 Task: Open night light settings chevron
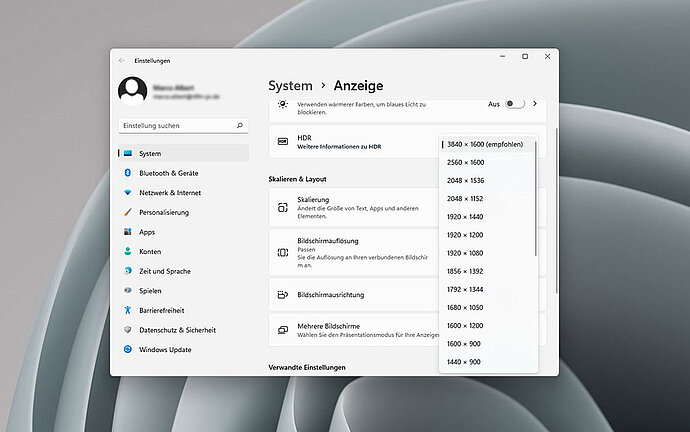[x=535, y=104]
